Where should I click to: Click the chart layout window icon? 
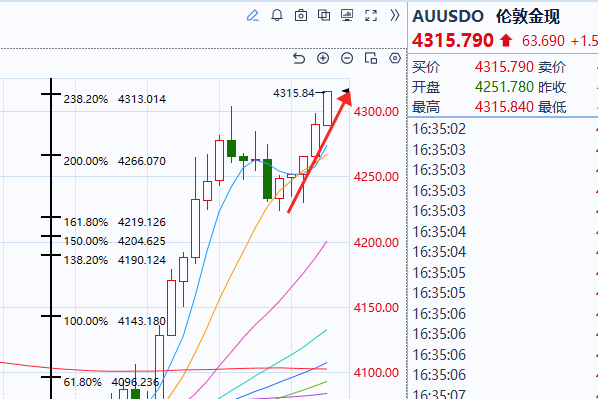point(371,58)
